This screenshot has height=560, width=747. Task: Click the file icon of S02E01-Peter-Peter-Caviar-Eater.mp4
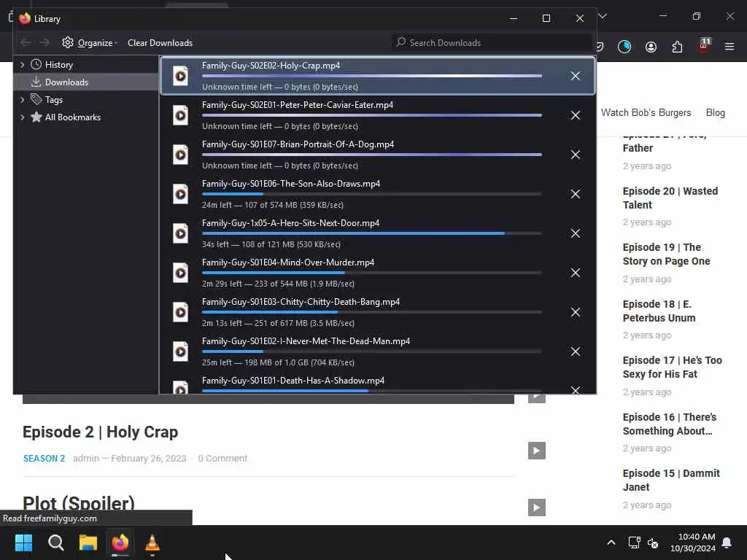click(181, 115)
